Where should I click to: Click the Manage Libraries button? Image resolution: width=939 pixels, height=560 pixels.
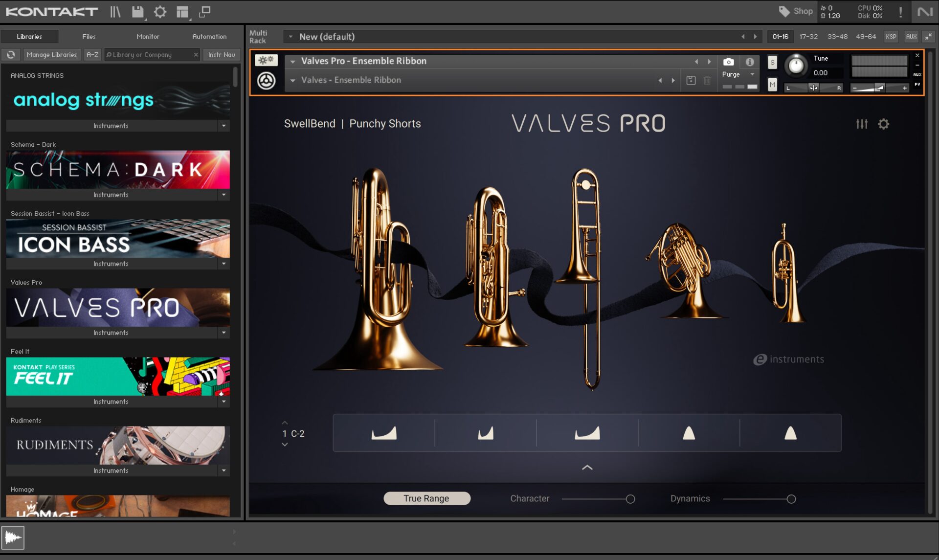point(51,54)
